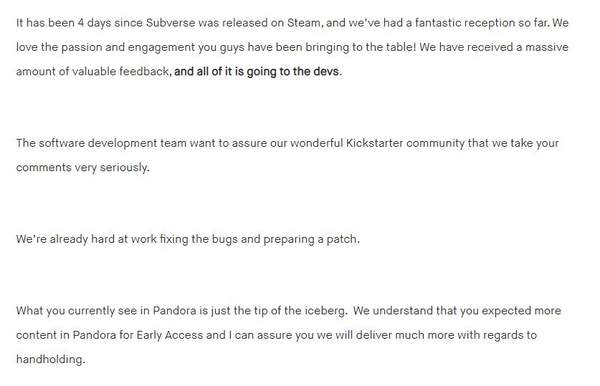
Task: Click the phrase 'It has been 4 days'
Action: point(64,23)
